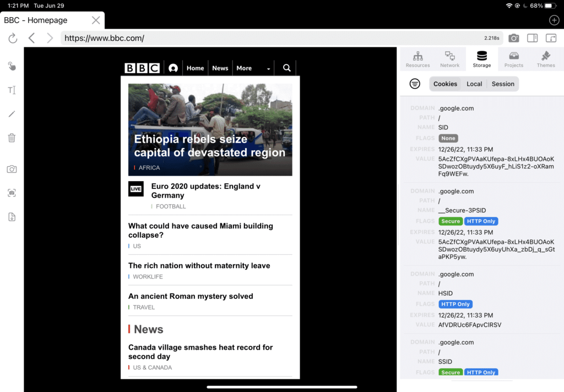Click the None flag badge

click(448, 138)
